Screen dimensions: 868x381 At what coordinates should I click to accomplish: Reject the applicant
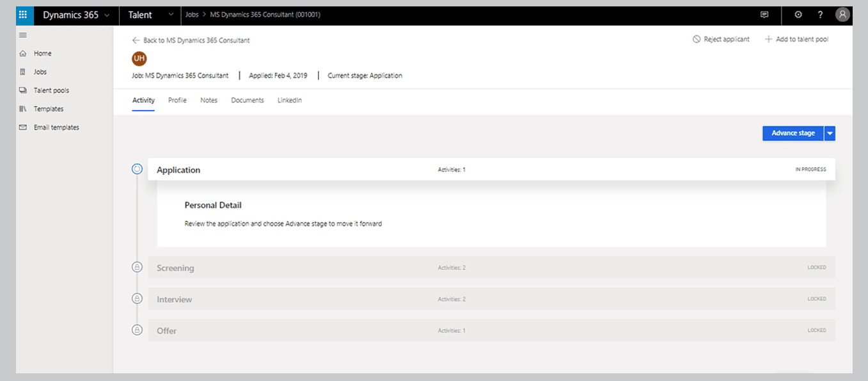721,39
